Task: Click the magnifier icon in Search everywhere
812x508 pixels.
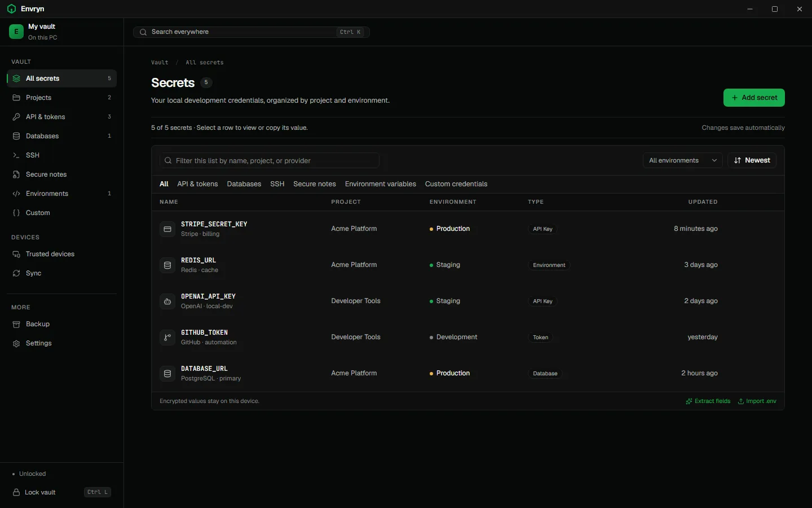Action: point(143,32)
